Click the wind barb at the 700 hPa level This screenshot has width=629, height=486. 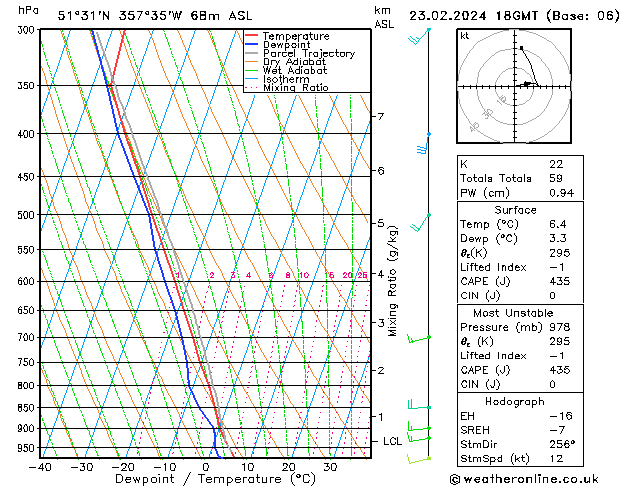(x=418, y=339)
